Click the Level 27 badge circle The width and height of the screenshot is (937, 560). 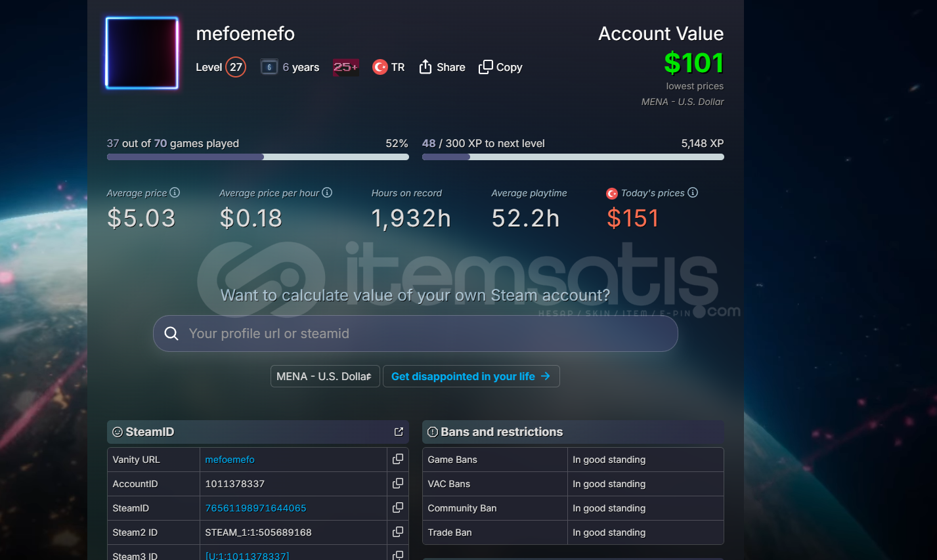click(236, 67)
